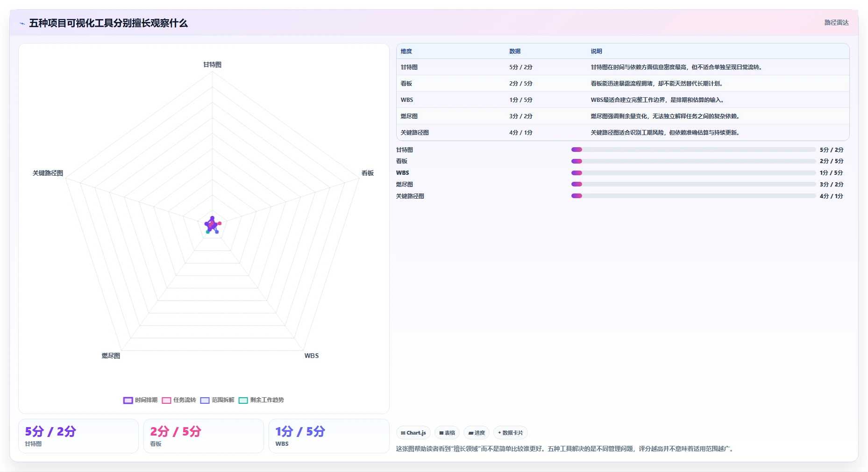Click the 燃尽图 progress bar
This screenshot has height=472, width=868.
[x=693, y=184]
